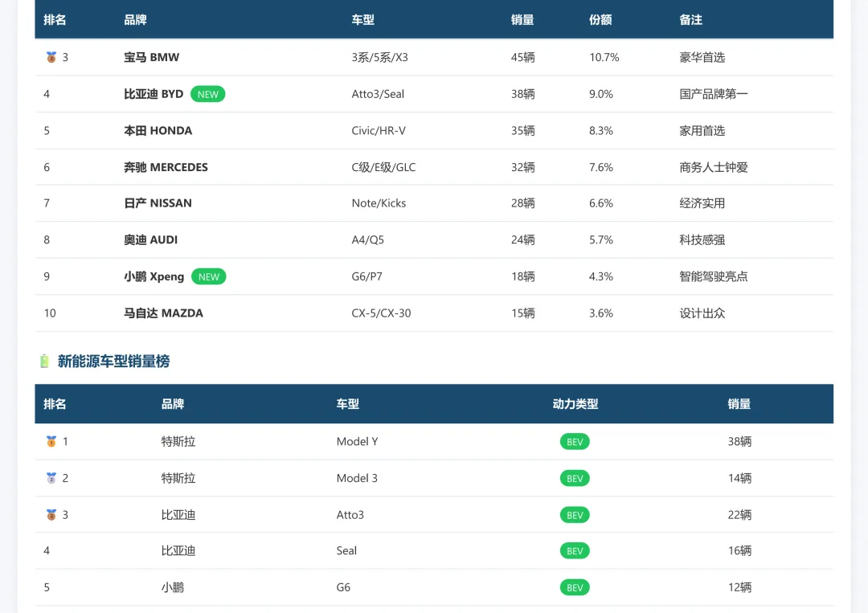
Task: Click the 智能驾驶亮点 remark
Action: (714, 276)
